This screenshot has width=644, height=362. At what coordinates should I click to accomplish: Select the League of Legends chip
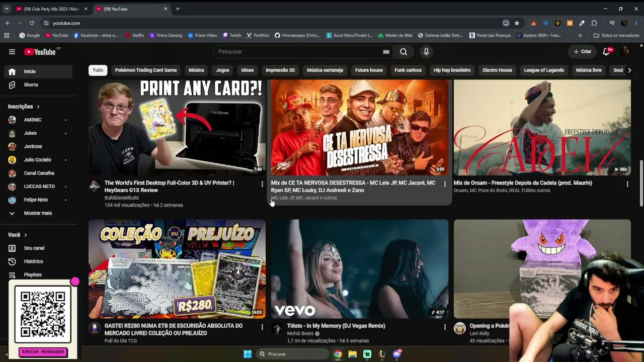tap(544, 70)
